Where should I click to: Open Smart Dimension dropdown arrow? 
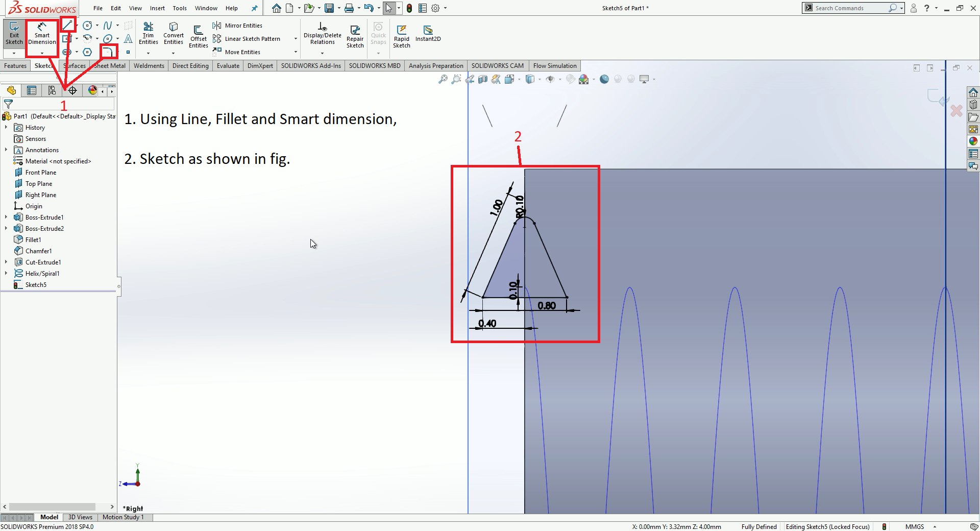coord(42,53)
